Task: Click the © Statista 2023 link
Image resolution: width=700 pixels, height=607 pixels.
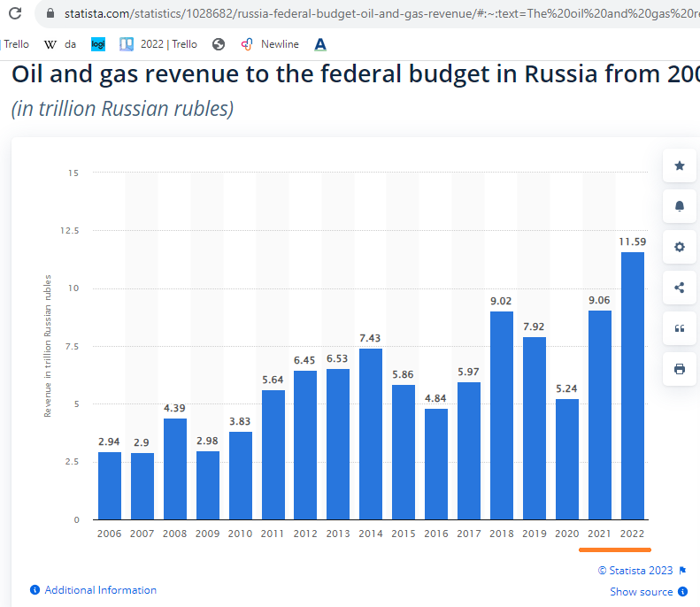Action: [x=635, y=571]
